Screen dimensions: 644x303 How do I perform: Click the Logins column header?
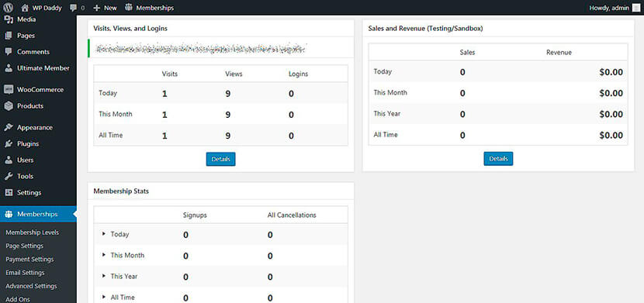click(298, 74)
